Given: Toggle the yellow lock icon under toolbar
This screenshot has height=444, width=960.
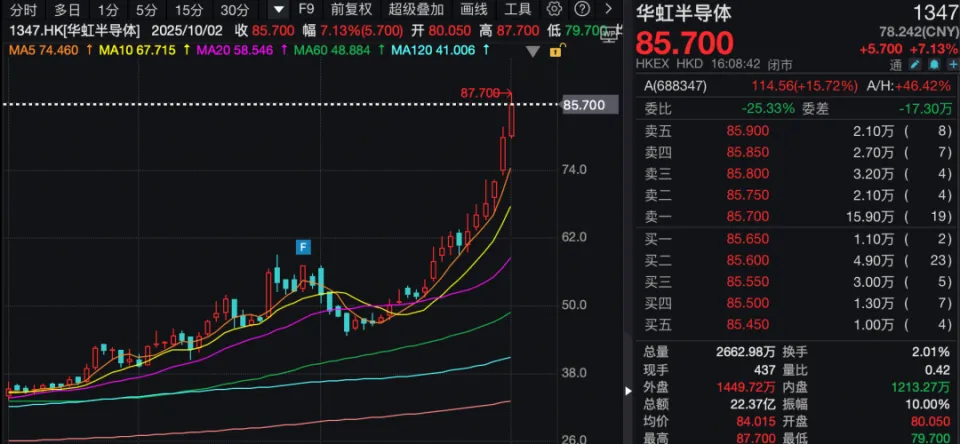Looking at the screenshot, I should point(556,49).
